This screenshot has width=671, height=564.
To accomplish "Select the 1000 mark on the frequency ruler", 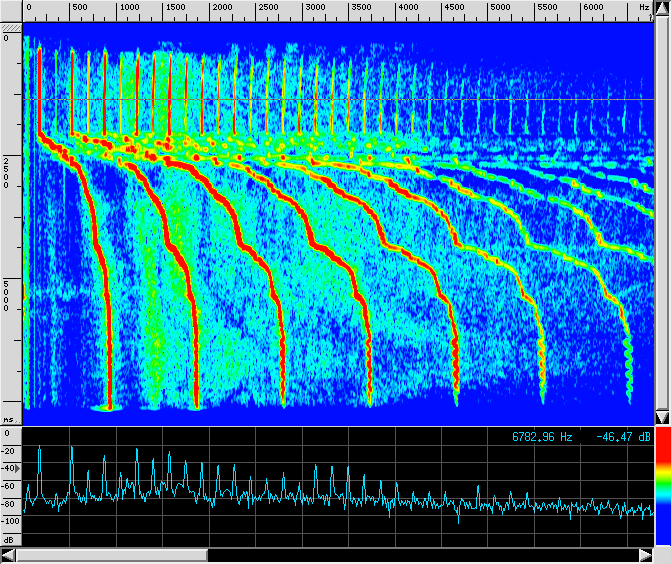I will pyautogui.click(x=130, y=8).
